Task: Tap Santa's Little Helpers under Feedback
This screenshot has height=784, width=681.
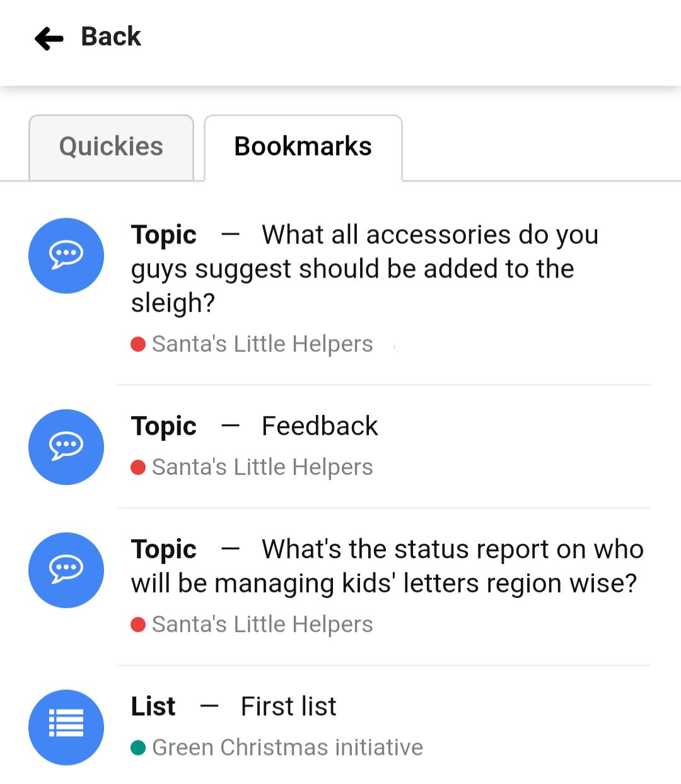Action: pyautogui.click(x=262, y=467)
